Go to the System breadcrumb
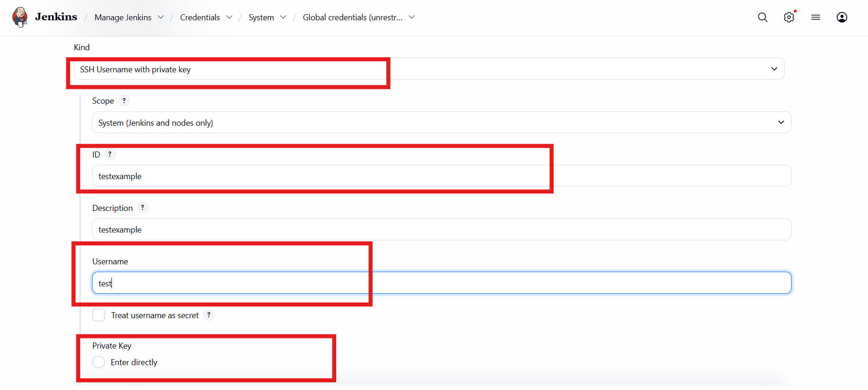This screenshot has width=868, height=390. tap(261, 17)
